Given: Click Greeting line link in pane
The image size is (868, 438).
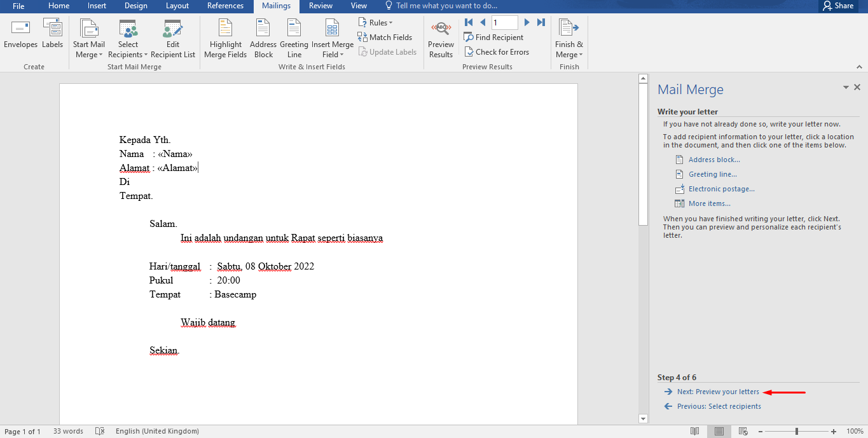Looking at the screenshot, I should click(713, 174).
